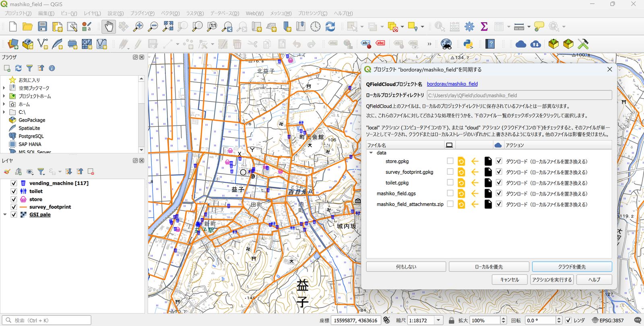The image size is (644, 326).
Task: Open the Processing menu
Action: point(313,13)
